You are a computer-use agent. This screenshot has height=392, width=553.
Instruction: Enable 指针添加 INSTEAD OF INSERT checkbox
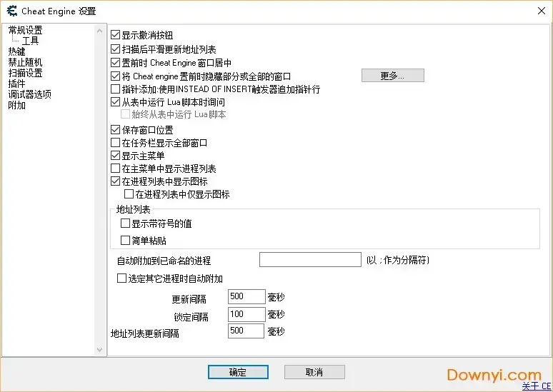115,89
